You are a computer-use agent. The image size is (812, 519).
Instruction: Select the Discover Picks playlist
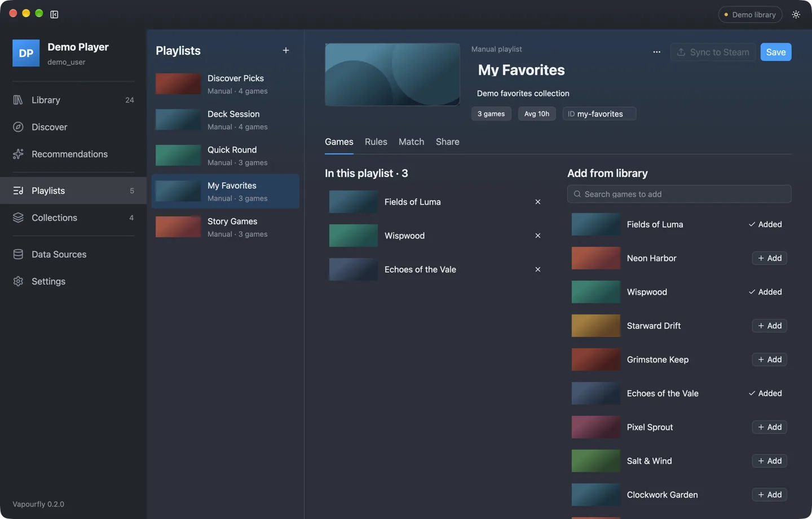(x=226, y=84)
